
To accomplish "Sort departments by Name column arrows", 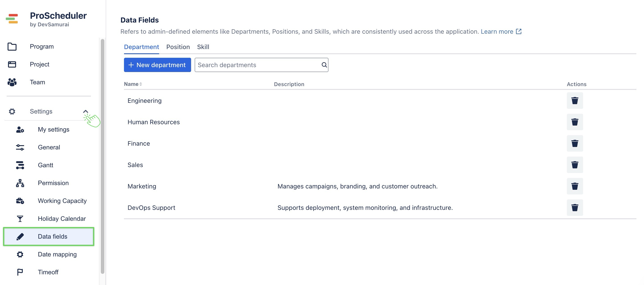I will point(140,84).
